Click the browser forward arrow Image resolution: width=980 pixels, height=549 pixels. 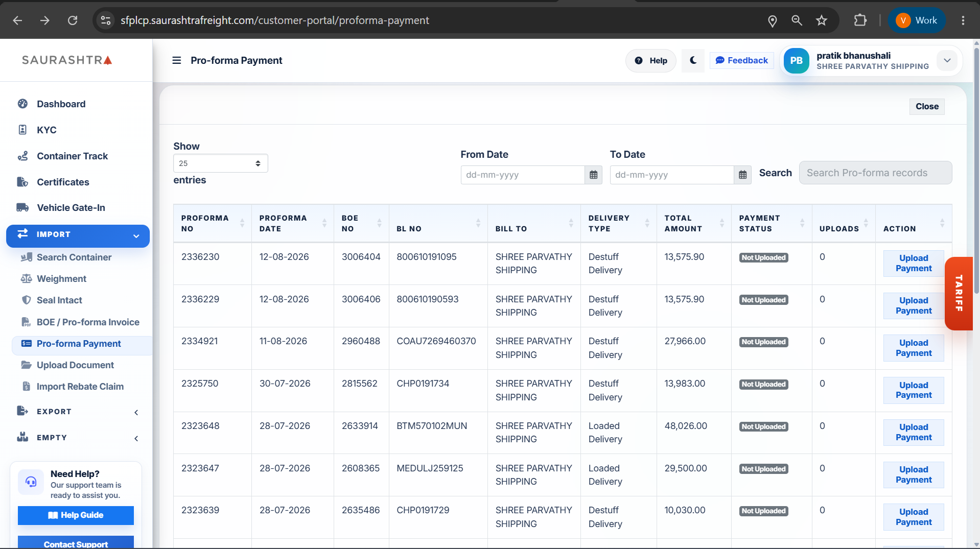pyautogui.click(x=45, y=20)
